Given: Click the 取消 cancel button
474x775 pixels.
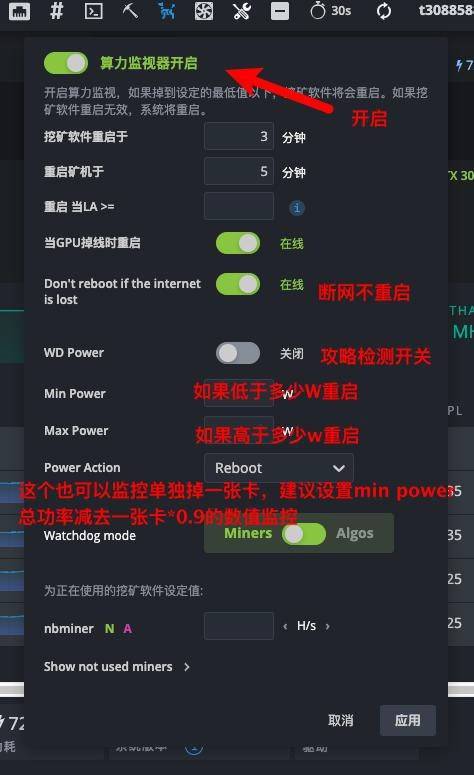Looking at the screenshot, I should click(x=341, y=721).
